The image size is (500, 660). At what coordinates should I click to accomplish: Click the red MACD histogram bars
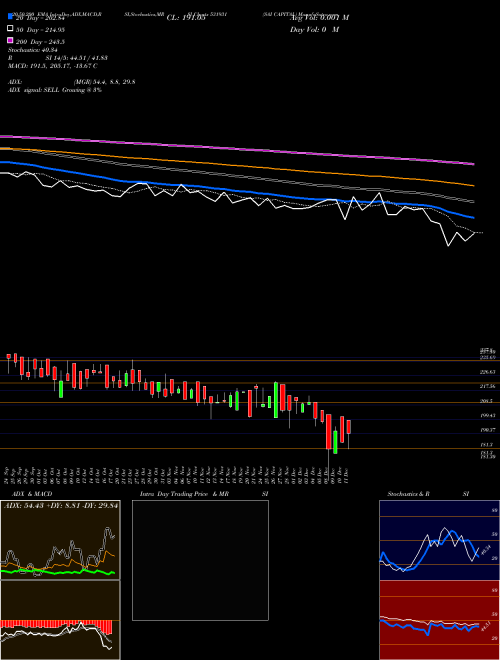[56, 625]
